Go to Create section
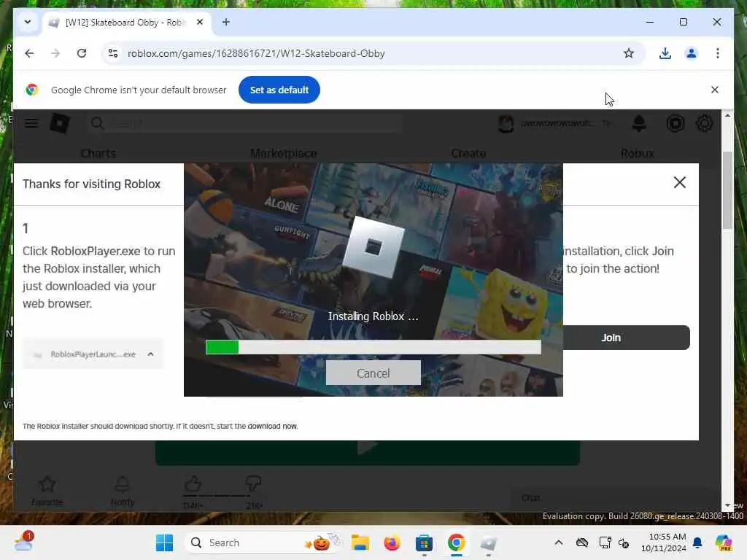This screenshot has height=560, width=747. [468, 153]
